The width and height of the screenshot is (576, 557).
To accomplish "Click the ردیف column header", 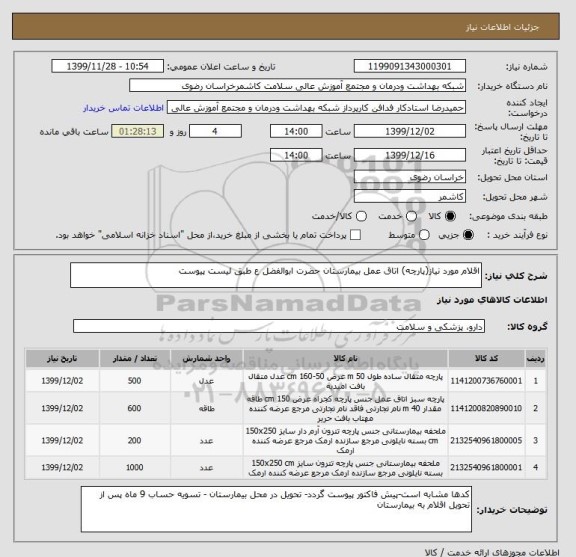I will pyautogui.click(x=536, y=359).
